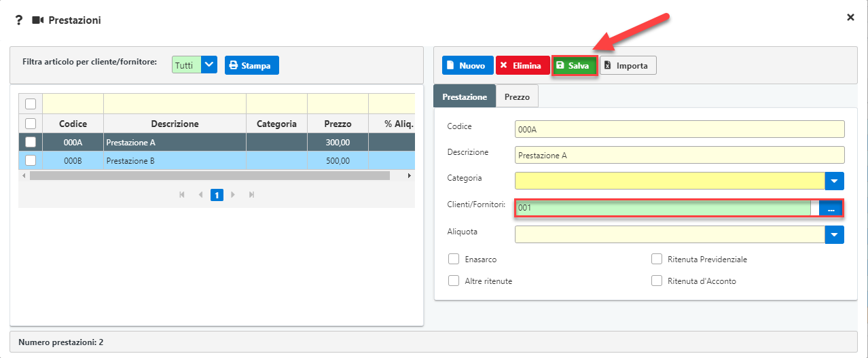This screenshot has width=868, height=358.
Task: Click the video camera tutorial icon
Action: point(37,20)
